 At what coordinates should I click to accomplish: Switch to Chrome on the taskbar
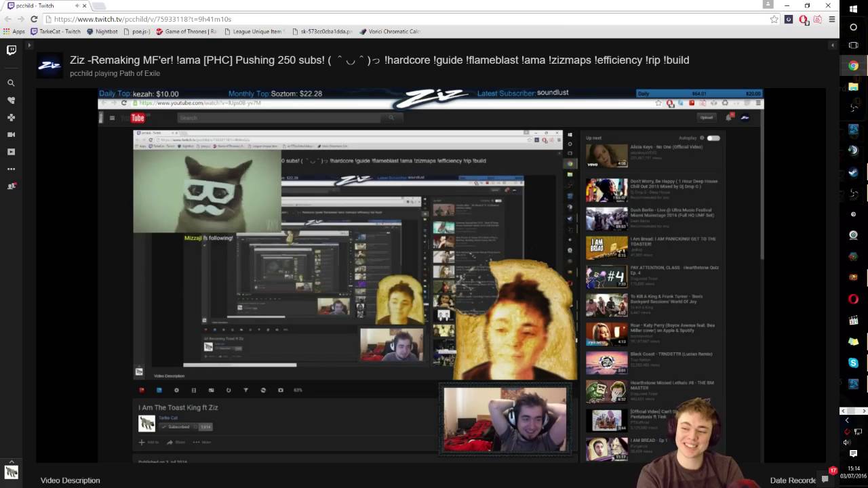point(853,66)
